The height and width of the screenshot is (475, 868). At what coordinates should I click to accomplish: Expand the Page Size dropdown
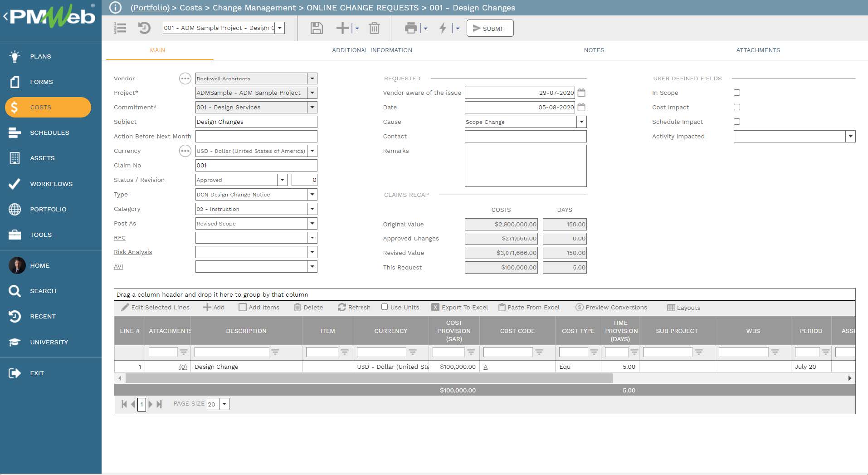(x=224, y=404)
